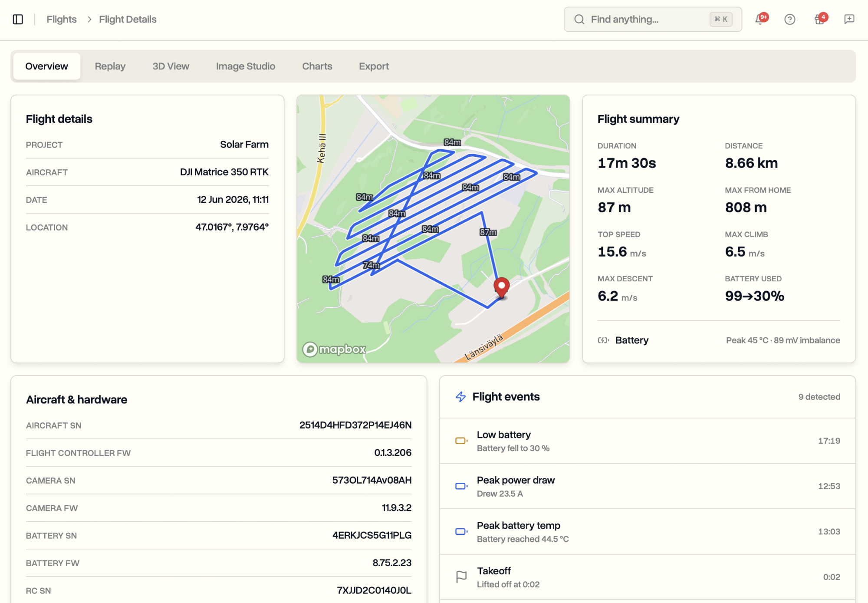The image size is (868, 603).
Task: Toggle the sidebar panel icon
Action: point(18,19)
